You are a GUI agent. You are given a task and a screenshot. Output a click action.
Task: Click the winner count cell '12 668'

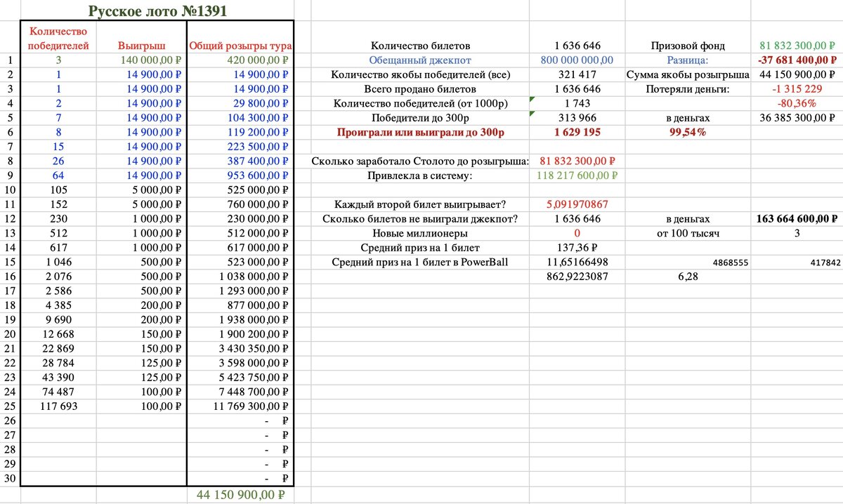(x=58, y=334)
